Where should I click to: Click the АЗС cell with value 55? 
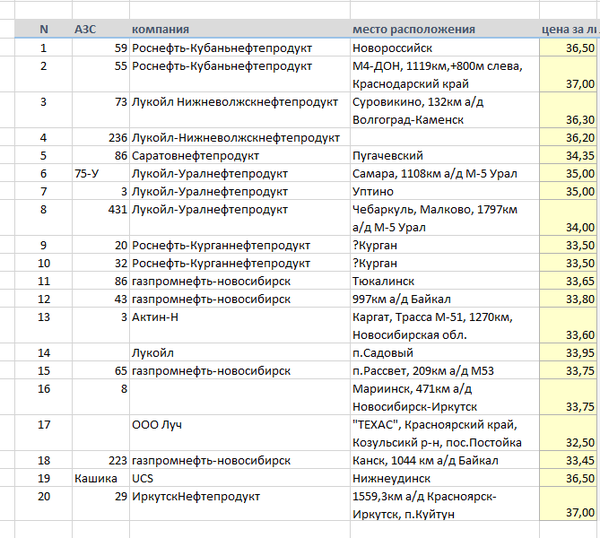click(x=101, y=75)
